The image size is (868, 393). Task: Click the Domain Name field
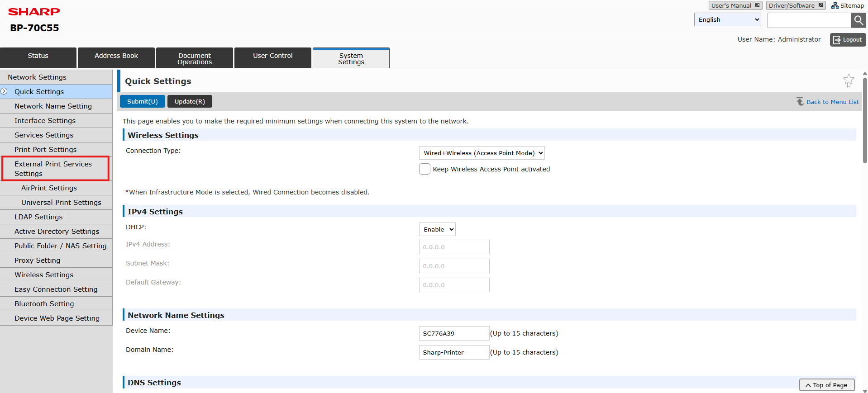454,352
